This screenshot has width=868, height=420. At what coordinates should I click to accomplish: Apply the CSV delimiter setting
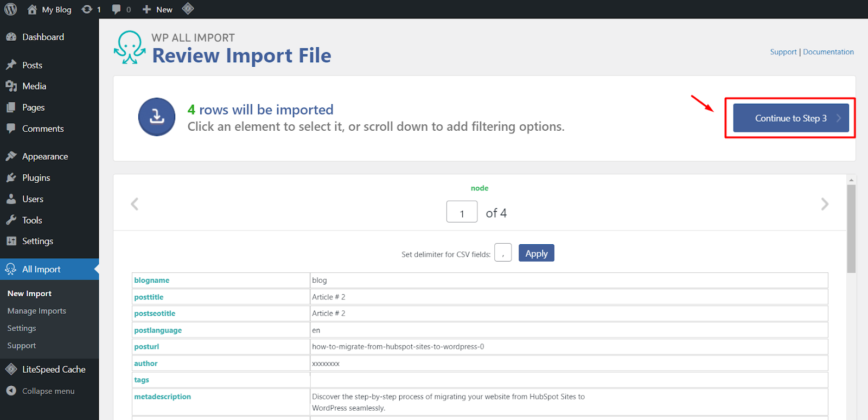tap(536, 253)
